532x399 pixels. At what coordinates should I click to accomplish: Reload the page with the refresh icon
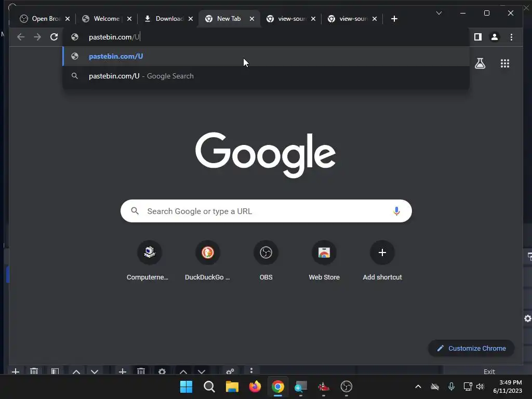pyautogui.click(x=54, y=37)
